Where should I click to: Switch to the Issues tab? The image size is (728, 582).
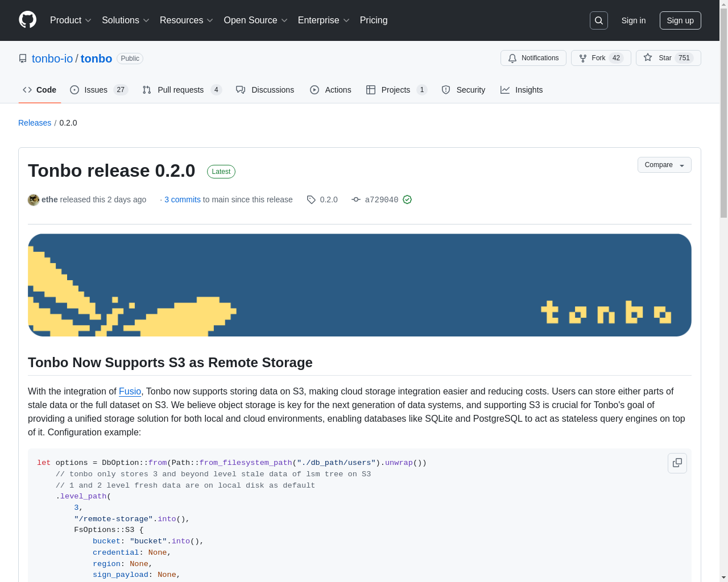click(x=99, y=90)
